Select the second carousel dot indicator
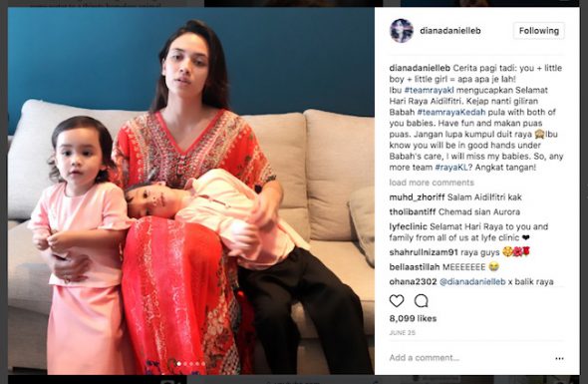 pos(185,364)
